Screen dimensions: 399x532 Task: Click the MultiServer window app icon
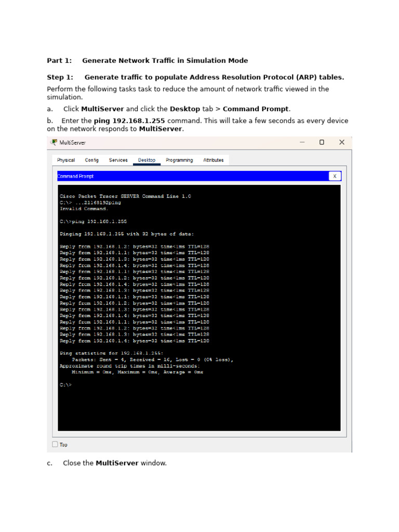tap(54, 142)
